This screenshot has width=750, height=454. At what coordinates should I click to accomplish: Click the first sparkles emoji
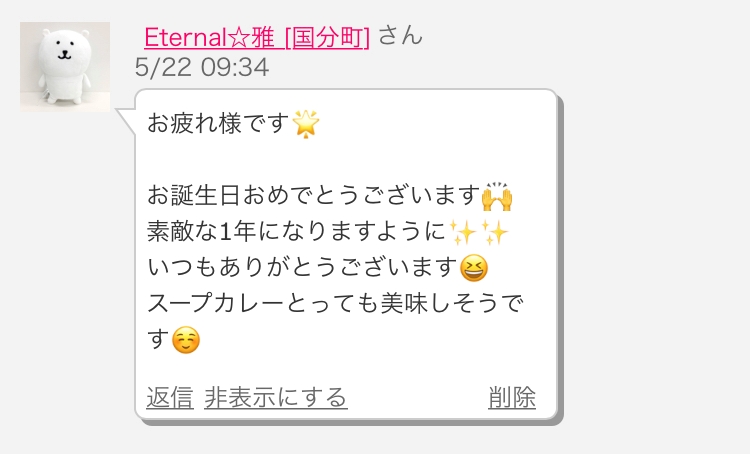[x=463, y=233]
